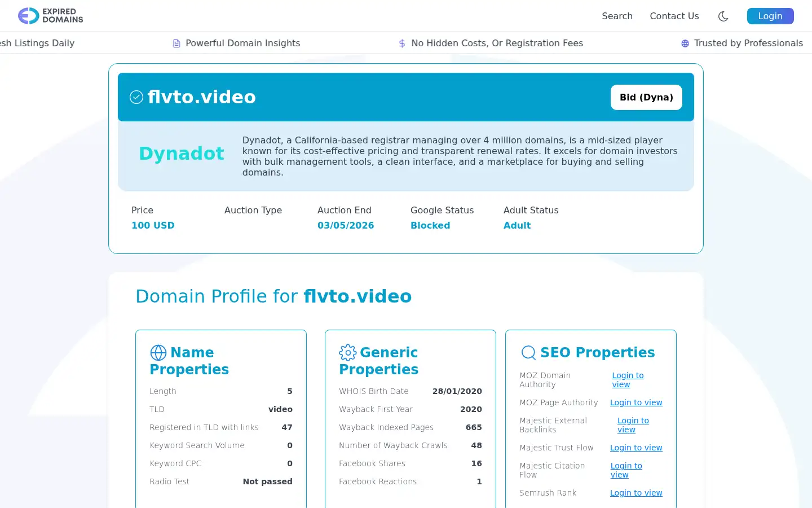Click the dollar icon near No Hidden Costs
The height and width of the screenshot is (508, 812).
(x=402, y=43)
